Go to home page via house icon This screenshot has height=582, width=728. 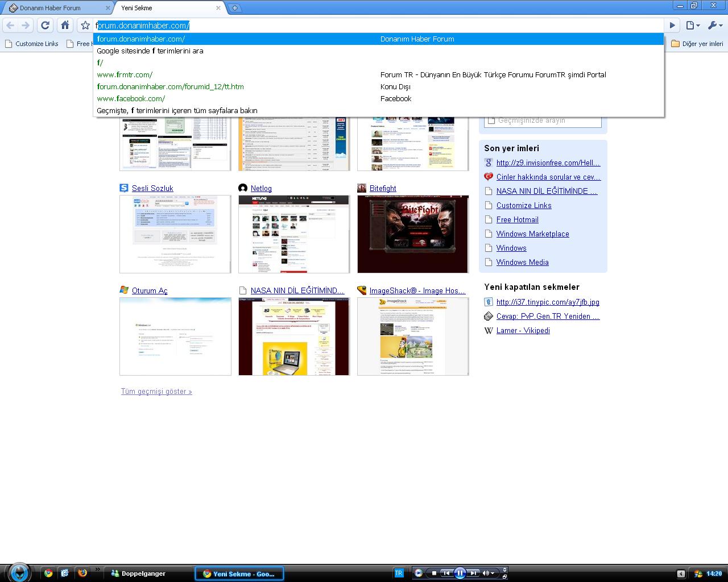(x=65, y=25)
